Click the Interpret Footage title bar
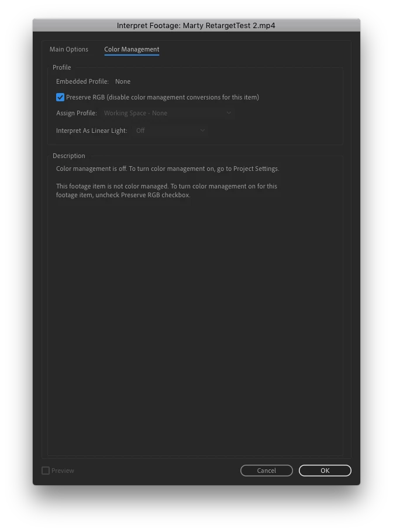This screenshot has height=532, width=393. click(x=196, y=25)
